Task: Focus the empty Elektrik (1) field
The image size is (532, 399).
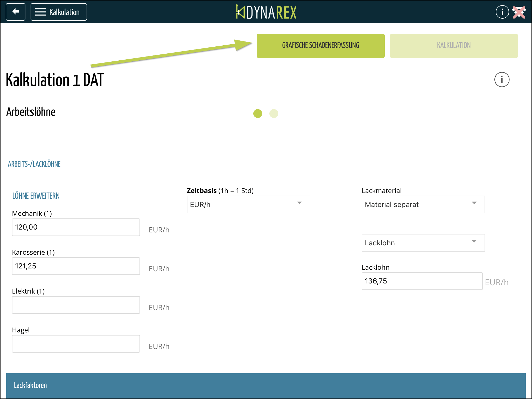Action: (x=76, y=305)
